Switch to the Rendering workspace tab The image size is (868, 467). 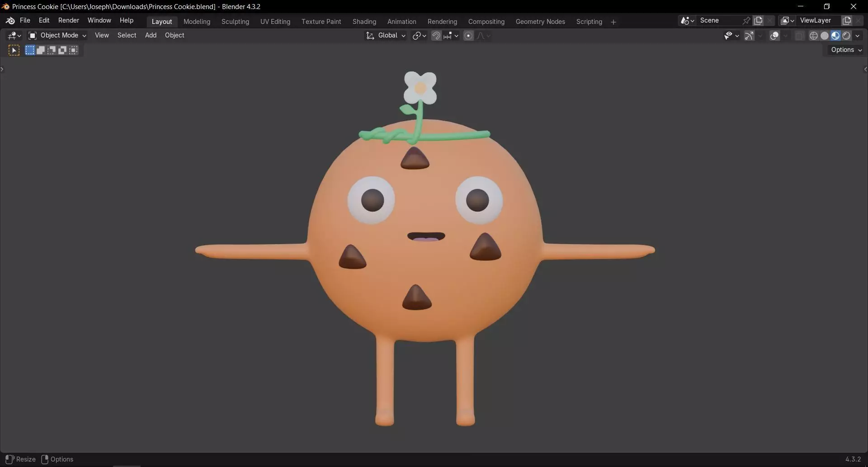pyautogui.click(x=442, y=22)
